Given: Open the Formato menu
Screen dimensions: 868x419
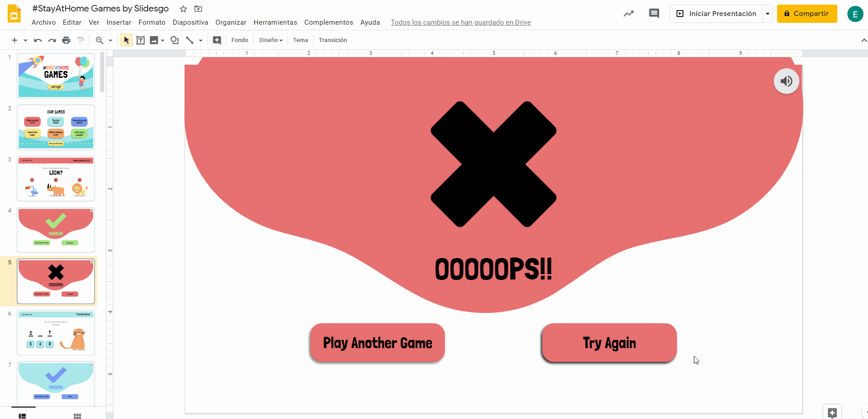Looking at the screenshot, I should tap(152, 22).
